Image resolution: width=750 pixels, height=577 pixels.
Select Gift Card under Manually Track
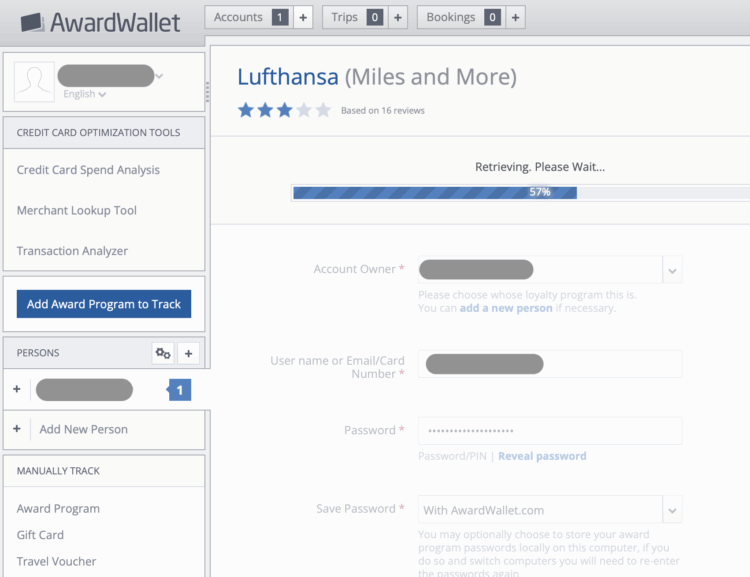click(40, 535)
